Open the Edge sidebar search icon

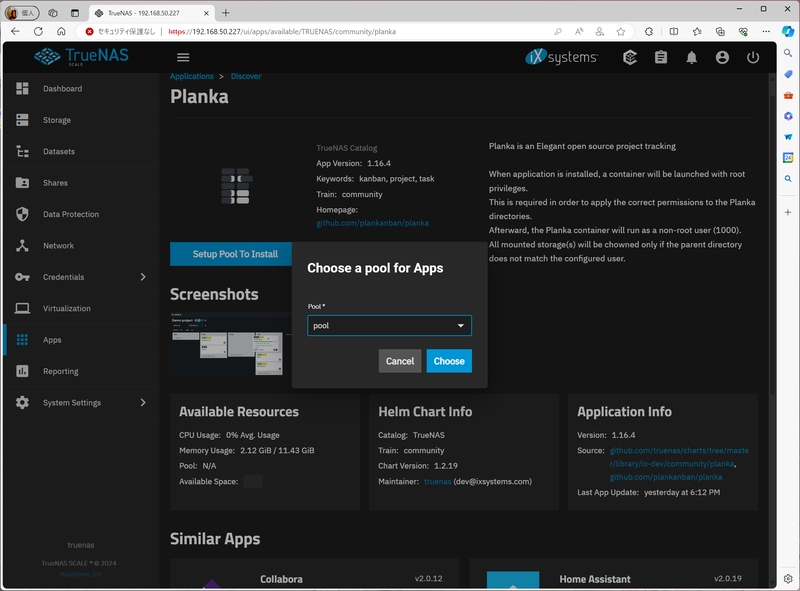click(x=788, y=53)
